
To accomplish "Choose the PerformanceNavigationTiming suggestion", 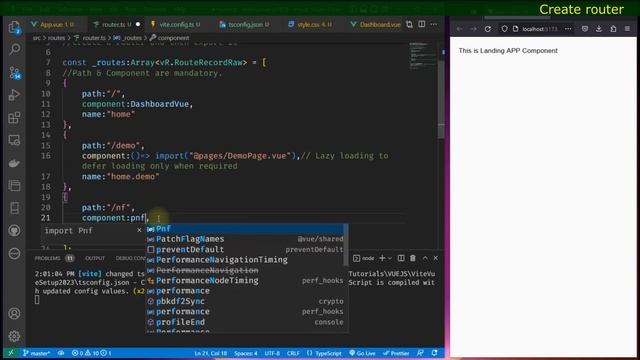I will pos(246,260).
